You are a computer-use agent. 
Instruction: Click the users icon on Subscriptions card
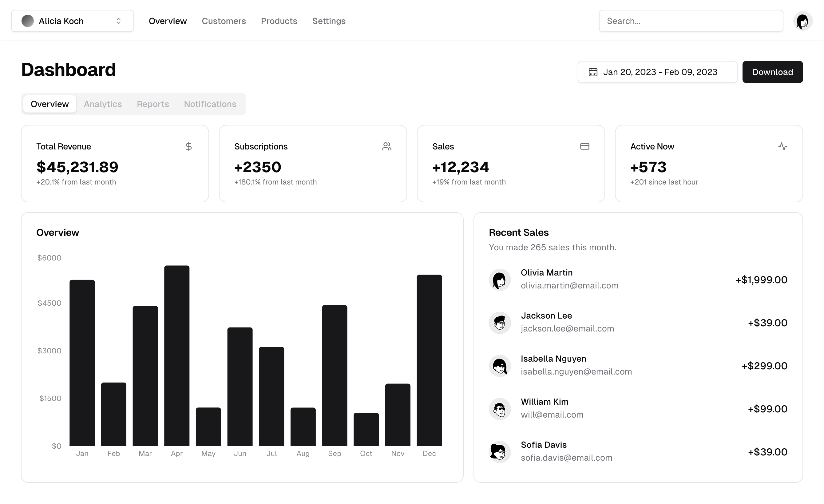(386, 146)
